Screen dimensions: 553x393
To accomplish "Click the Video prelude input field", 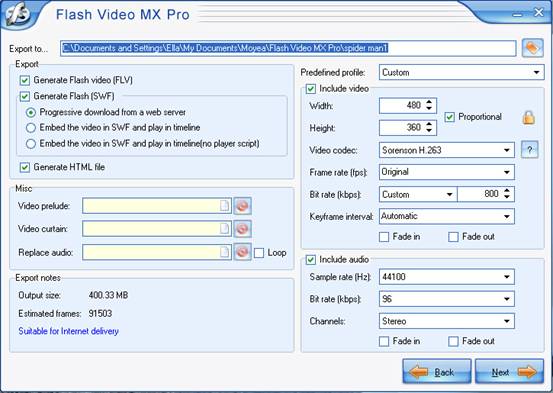I will [157, 206].
